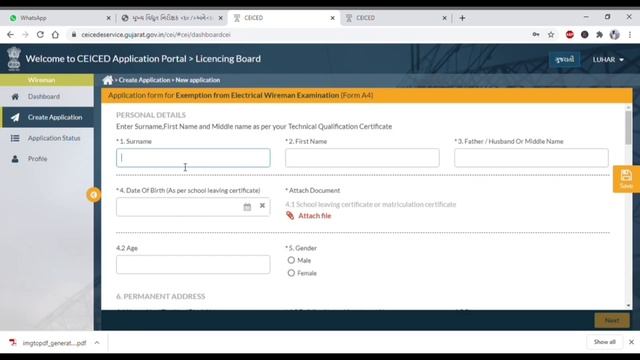Close the downloads bar
Screen dimensions: 640x360
click(x=631, y=342)
